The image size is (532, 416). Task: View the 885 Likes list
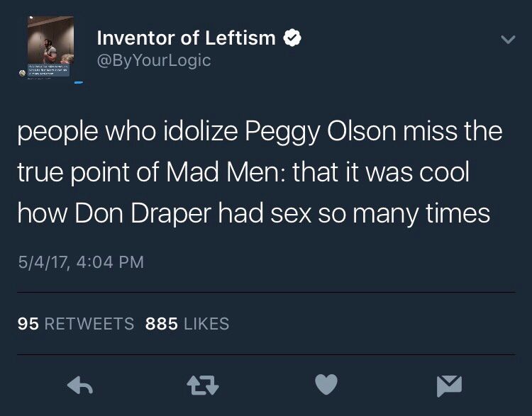coord(187,324)
